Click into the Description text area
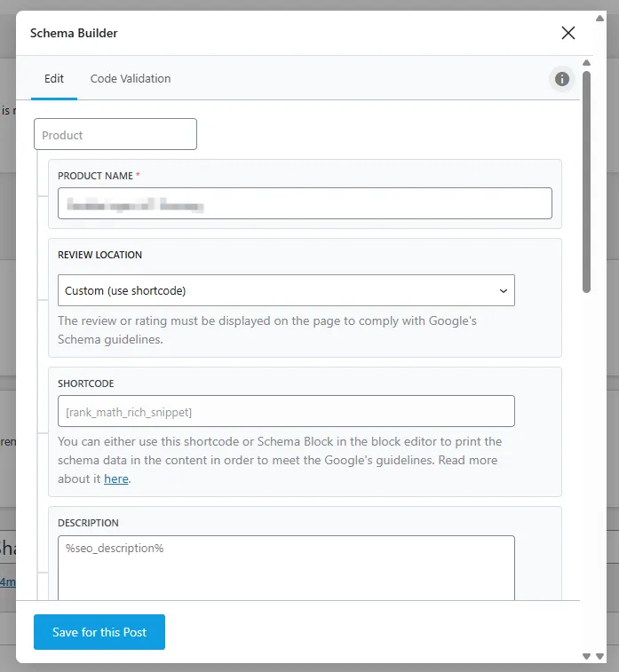This screenshot has height=672, width=619. (286, 568)
